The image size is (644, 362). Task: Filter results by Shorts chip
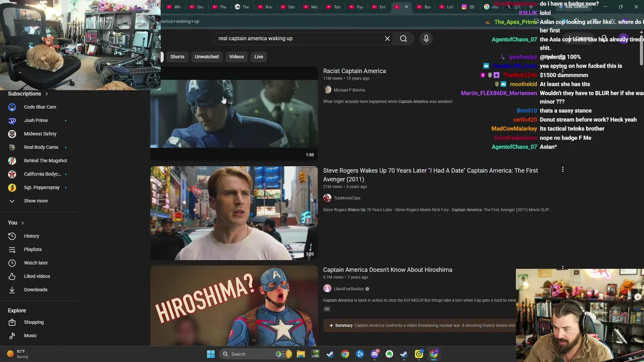click(177, 57)
